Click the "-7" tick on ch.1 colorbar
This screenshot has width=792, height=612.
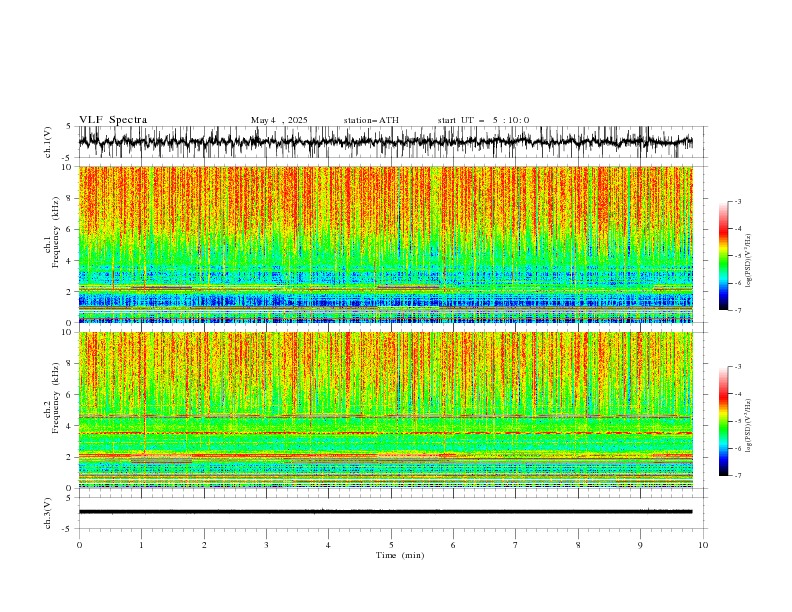pyautogui.click(x=738, y=310)
